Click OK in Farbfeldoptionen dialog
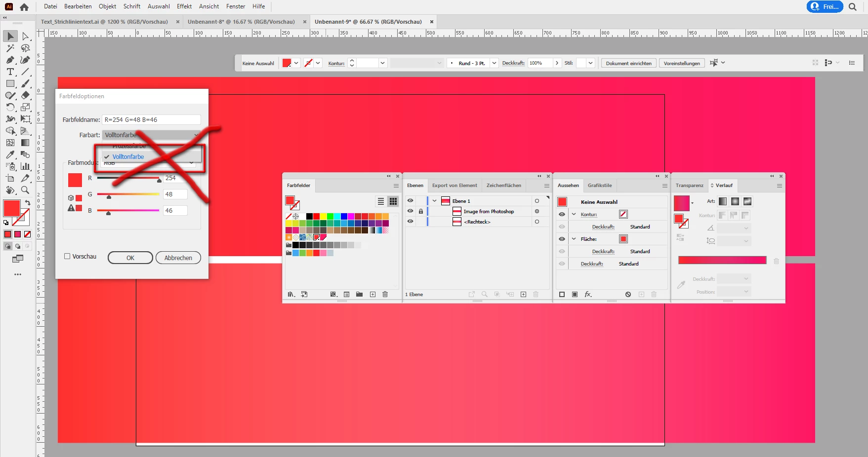This screenshot has width=868, height=457. pyautogui.click(x=130, y=258)
